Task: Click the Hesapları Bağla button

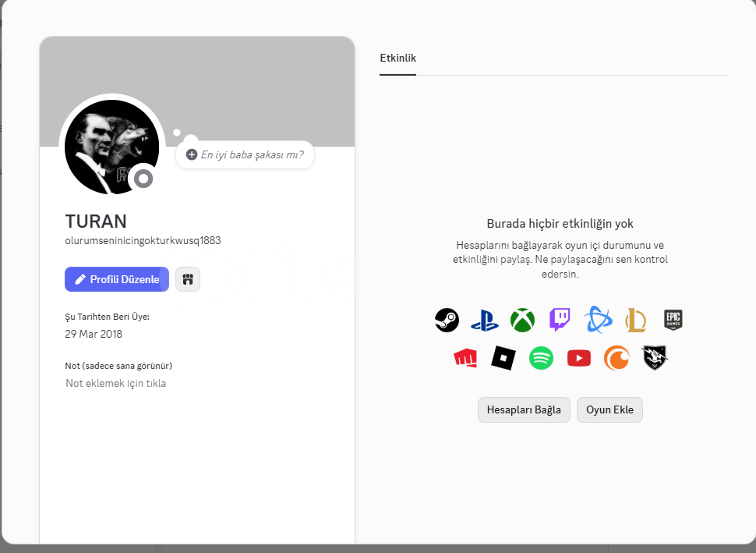Action: click(x=524, y=409)
